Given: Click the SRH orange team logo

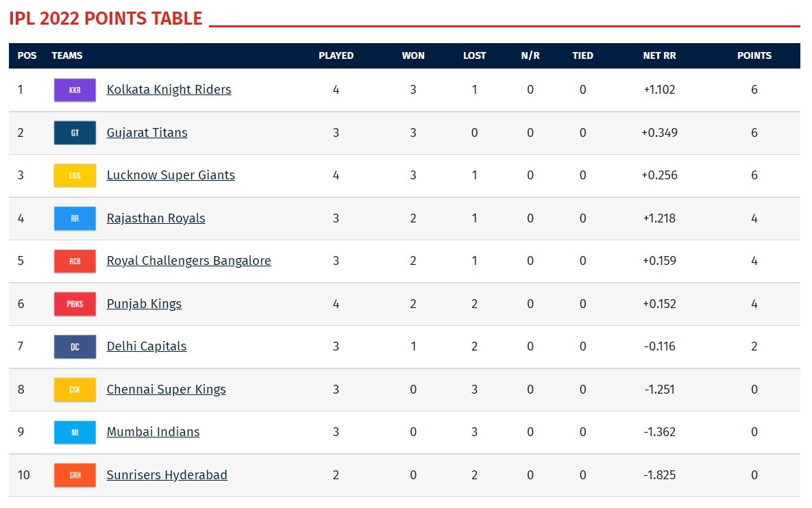Looking at the screenshot, I should 74,474.
